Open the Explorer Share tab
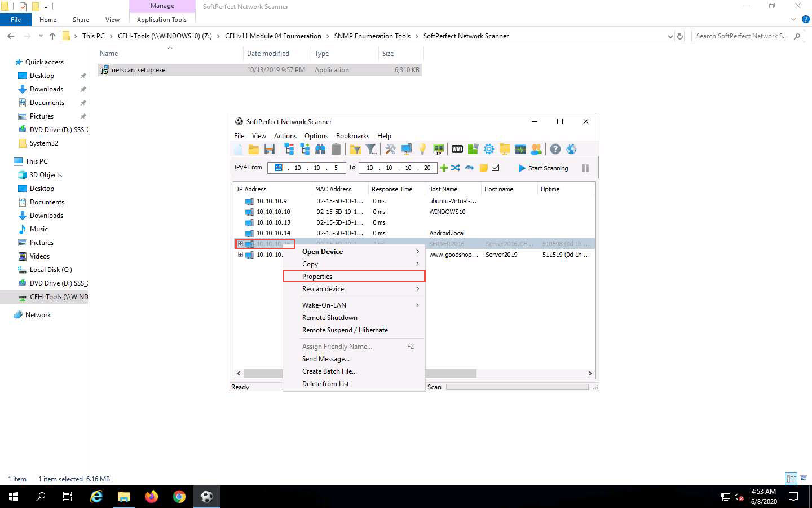The height and width of the screenshot is (508, 812). 81,20
